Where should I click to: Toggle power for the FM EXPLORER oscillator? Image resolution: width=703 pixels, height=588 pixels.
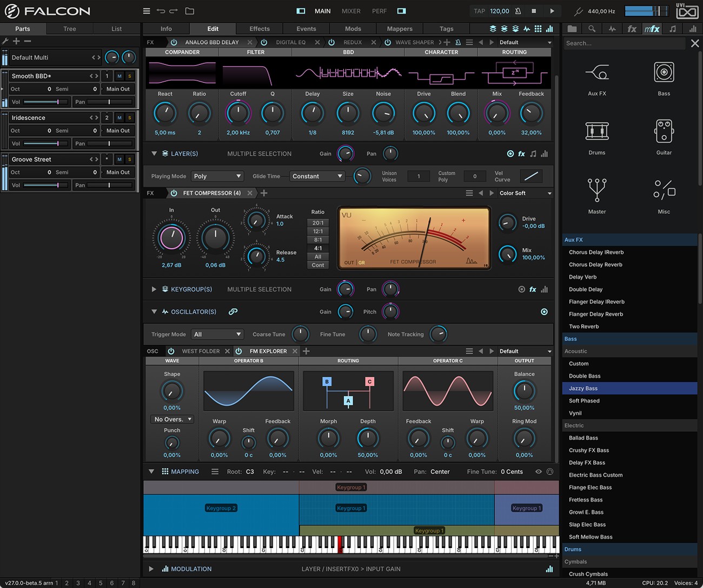pyautogui.click(x=238, y=351)
